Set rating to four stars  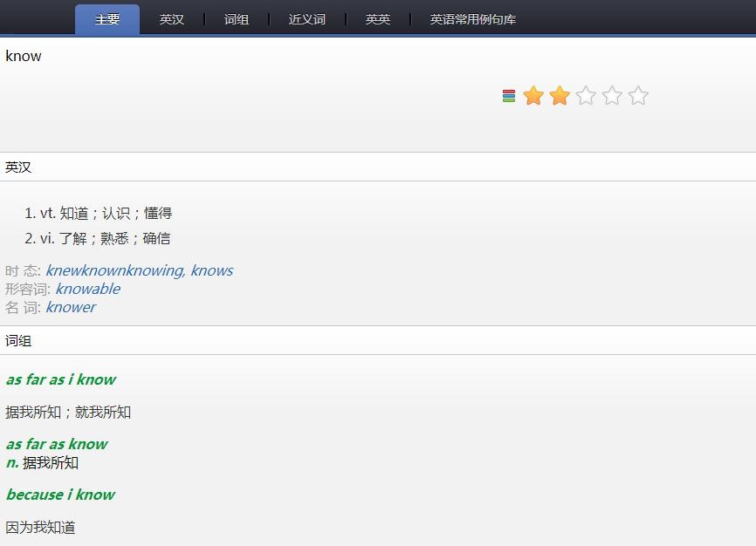point(612,95)
